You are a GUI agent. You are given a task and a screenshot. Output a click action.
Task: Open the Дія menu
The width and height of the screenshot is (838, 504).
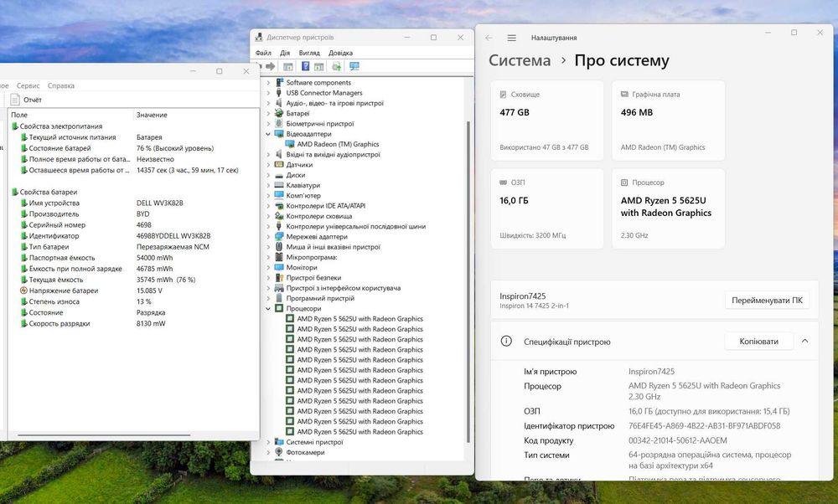point(285,53)
